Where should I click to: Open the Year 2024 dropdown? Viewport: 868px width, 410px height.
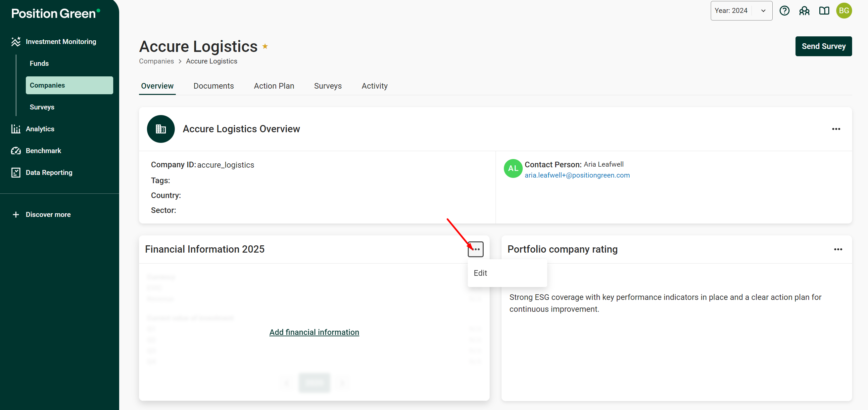tap(741, 11)
